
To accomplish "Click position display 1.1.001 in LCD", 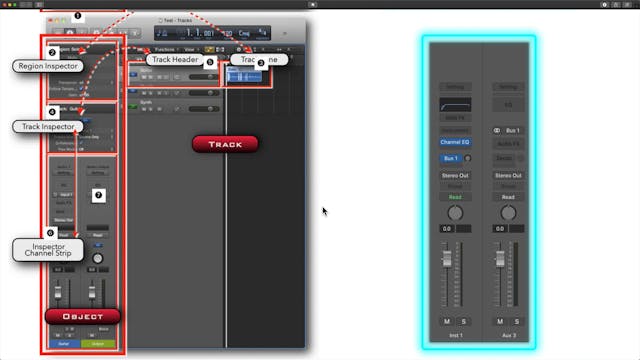I will [200, 33].
